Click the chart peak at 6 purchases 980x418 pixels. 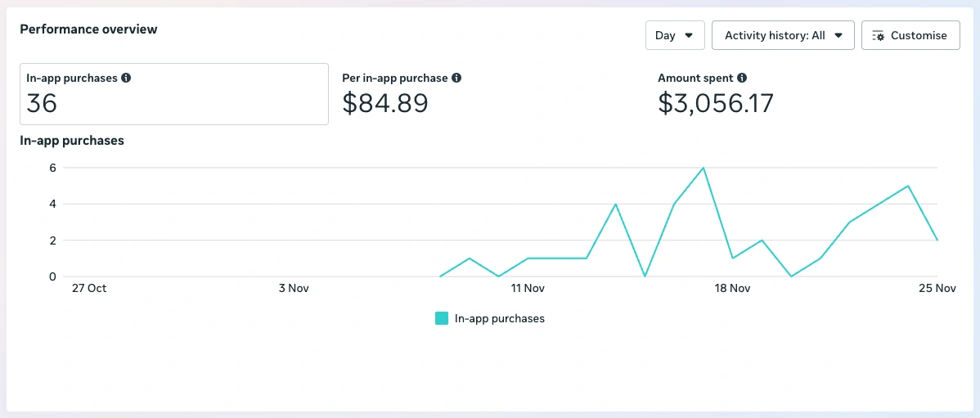point(704,168)
